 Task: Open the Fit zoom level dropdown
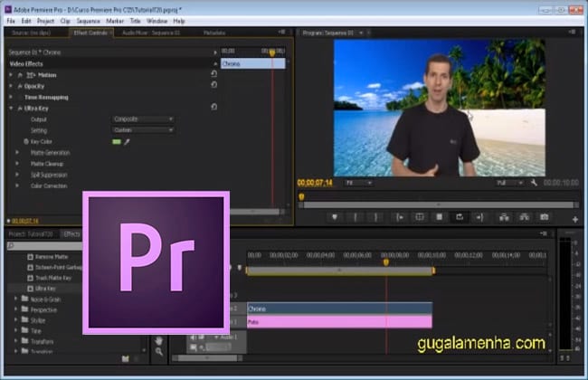[358, 183]
